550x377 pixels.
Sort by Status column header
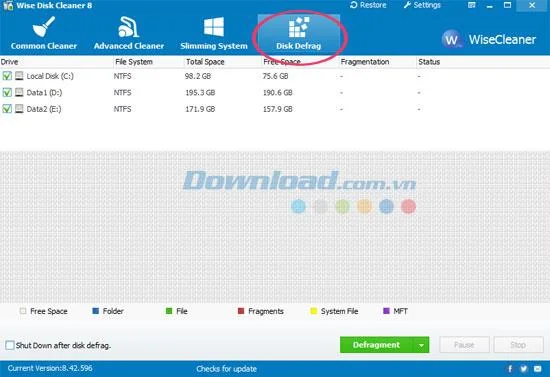tap(483, 62)
